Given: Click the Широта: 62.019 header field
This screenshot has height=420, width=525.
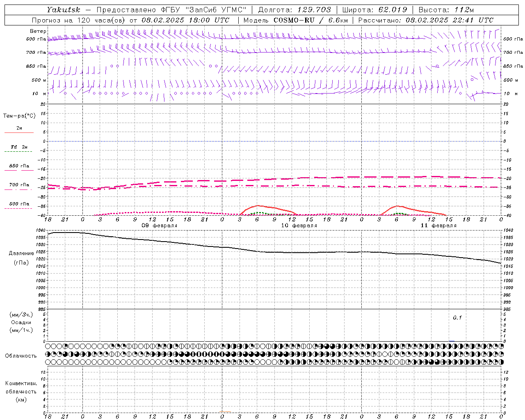Looking at the screenshot, I should click(374, 10).
